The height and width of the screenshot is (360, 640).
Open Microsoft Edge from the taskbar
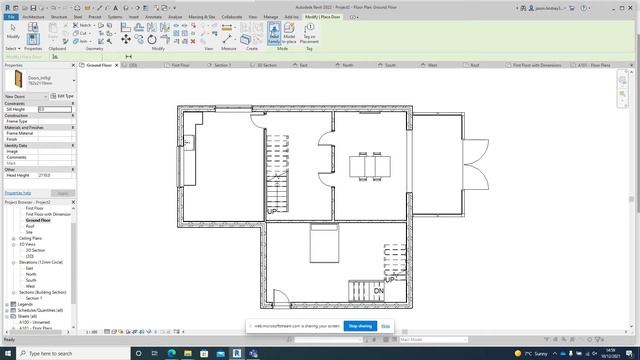171,353
